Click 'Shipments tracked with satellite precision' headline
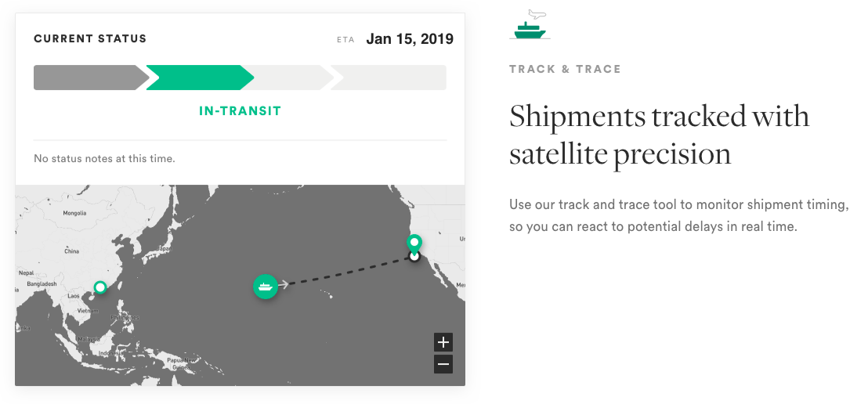Screen dimensions: 868x404 click(660, 135)
